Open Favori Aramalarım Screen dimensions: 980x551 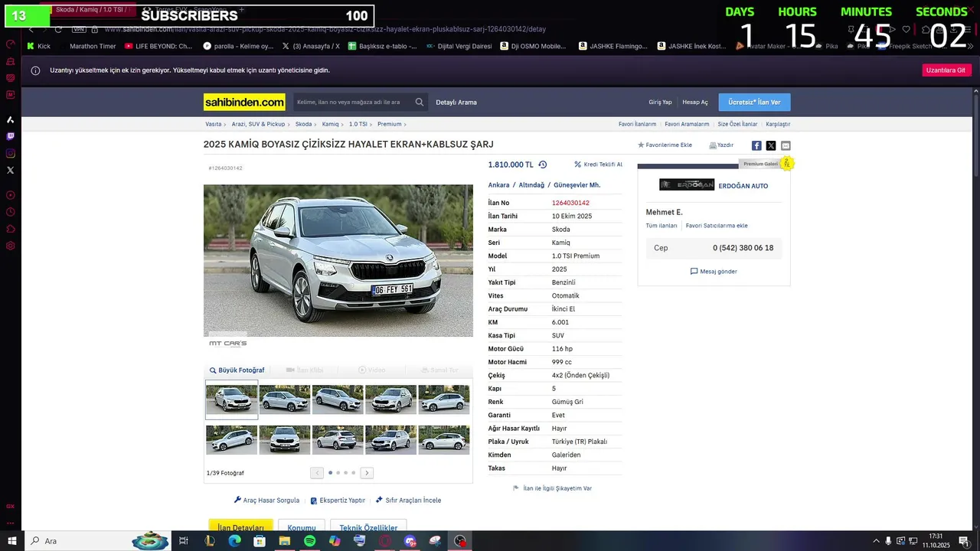[x=687, y=124]
